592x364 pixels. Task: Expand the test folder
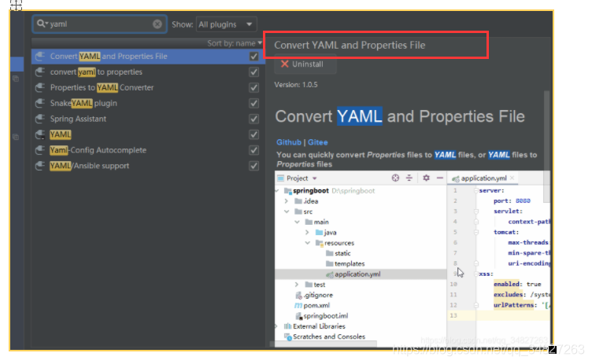(297, 285)
